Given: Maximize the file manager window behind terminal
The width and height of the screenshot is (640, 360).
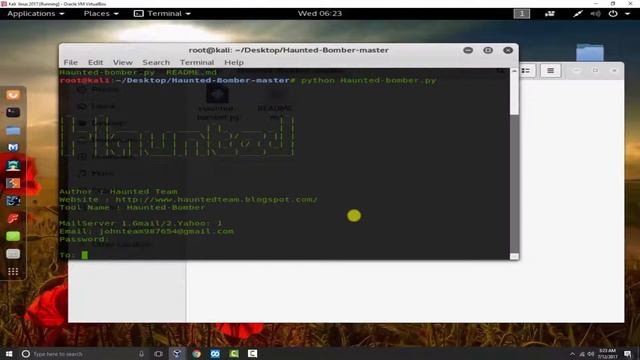Looking at the screenshot, I should (595, 71).
